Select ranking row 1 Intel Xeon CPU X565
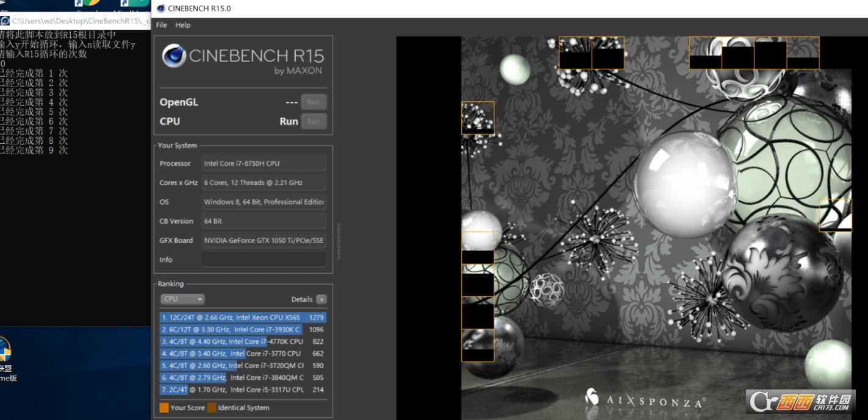 pos(243,318)
